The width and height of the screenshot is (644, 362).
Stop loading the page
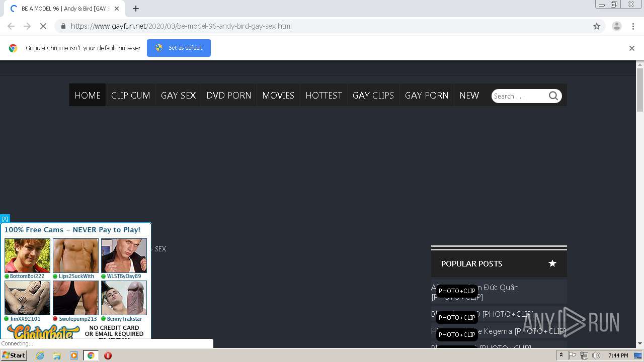(x=43, y=26)
